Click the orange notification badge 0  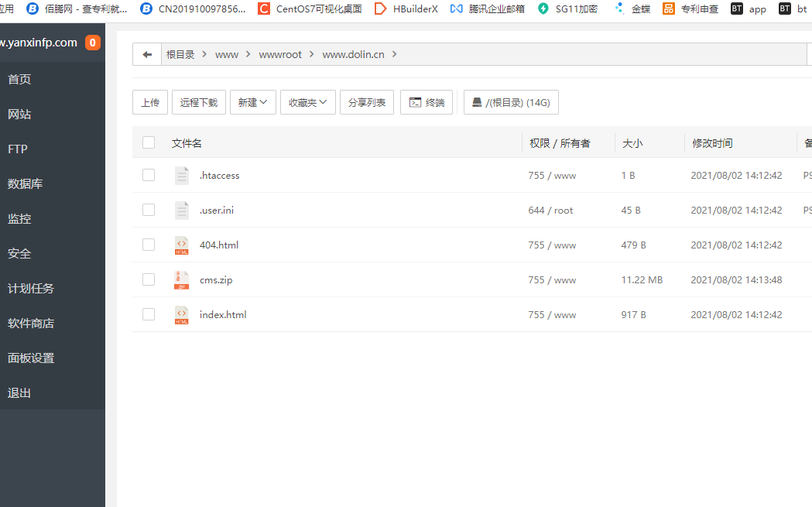pyautogui.click(x=93, y=43)
